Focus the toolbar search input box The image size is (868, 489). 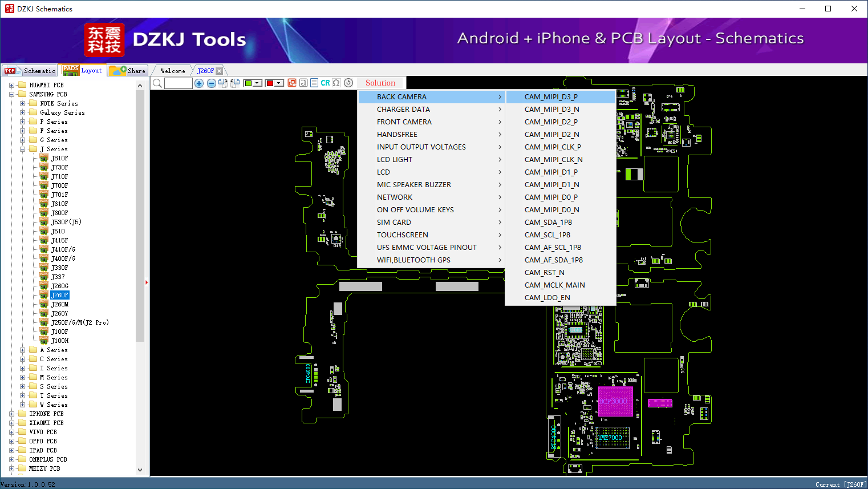[179, 83]
